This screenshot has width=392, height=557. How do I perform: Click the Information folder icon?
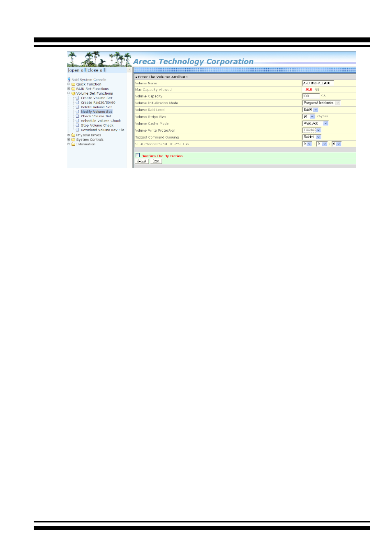click(x=73, y=144)
